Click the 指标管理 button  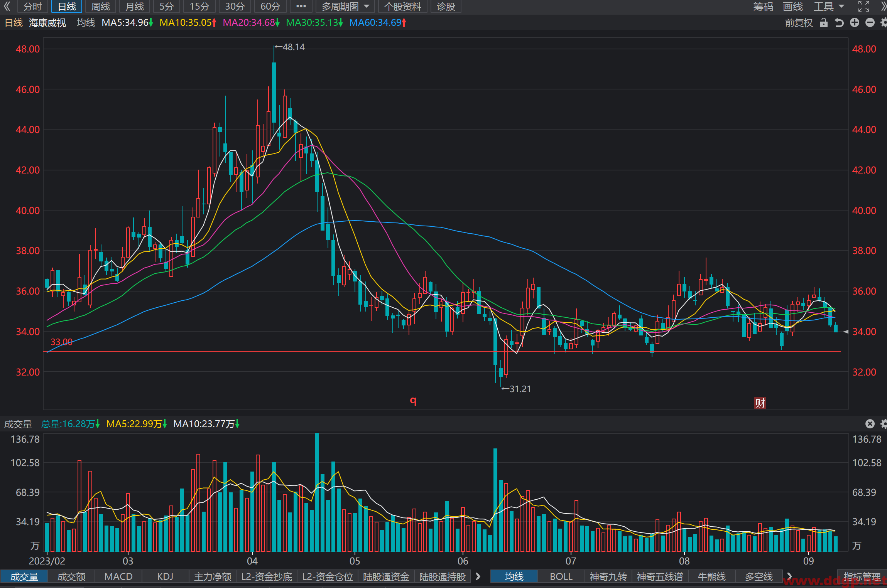862,576
